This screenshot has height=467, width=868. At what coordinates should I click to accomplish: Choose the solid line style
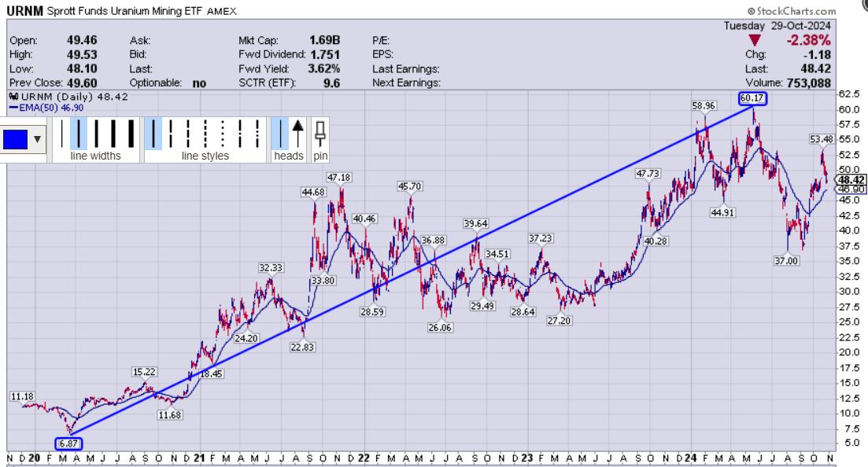(153, 134)
